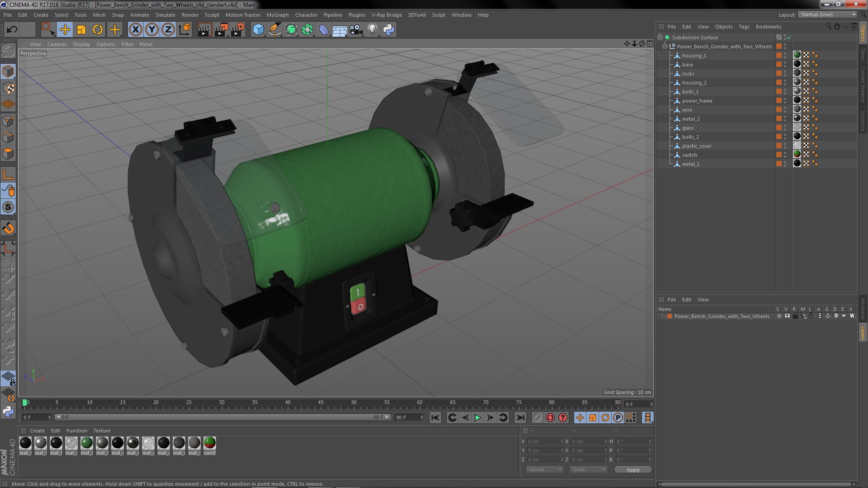Open the MoGraph menu
The width and height of the screenshot is (868, 488).
[277, 15]
